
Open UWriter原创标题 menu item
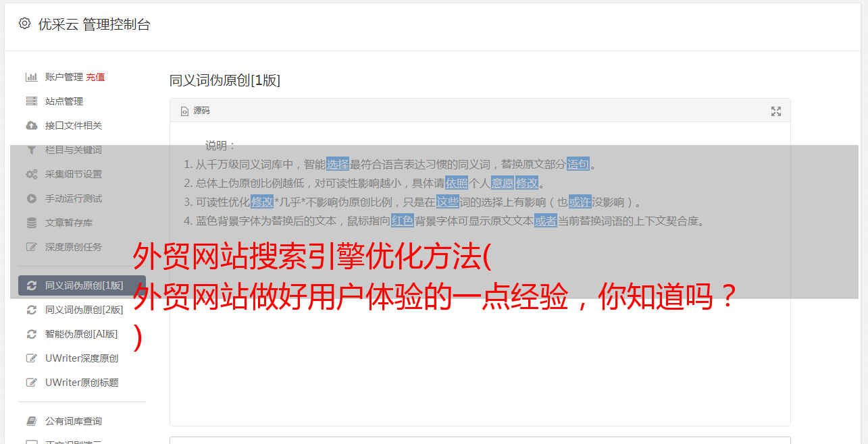coord(82,383)
